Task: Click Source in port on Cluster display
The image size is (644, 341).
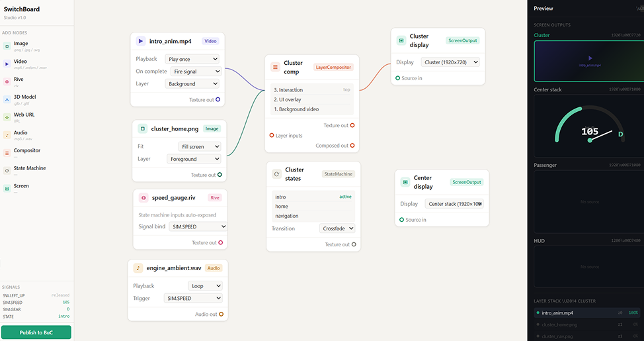Action: coord(397,78)
